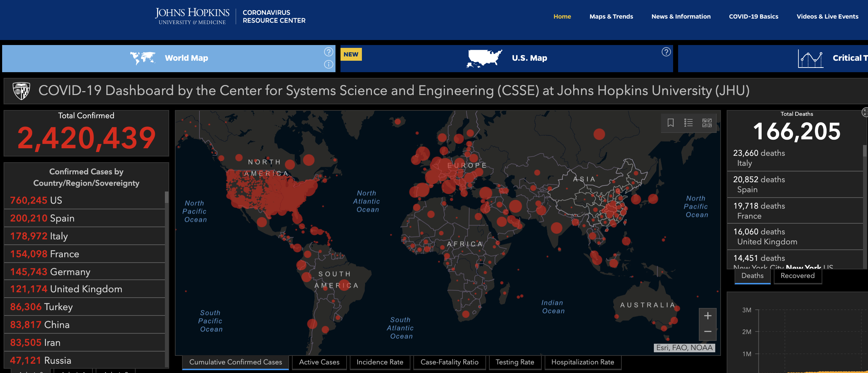Image resolution: width=868 pixels, height=373 pixels.
Task: Select the 19,718 deaths France entry
Action: (795, 211)
